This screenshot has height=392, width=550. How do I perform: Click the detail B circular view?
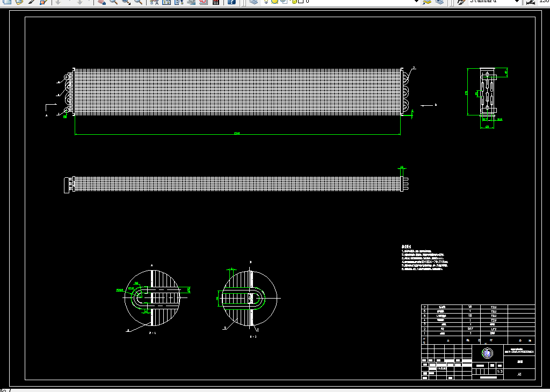pos(250,297)
